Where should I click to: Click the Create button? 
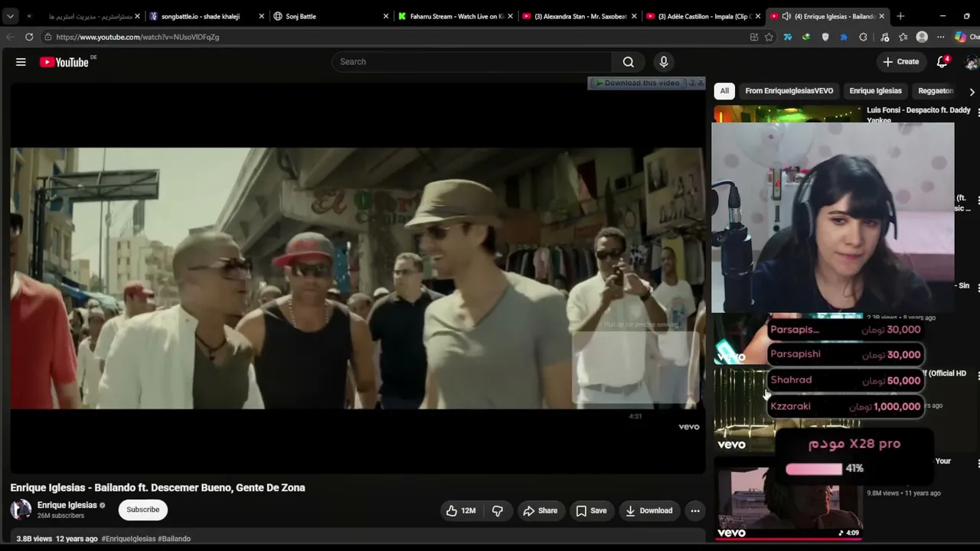point(900,62)
